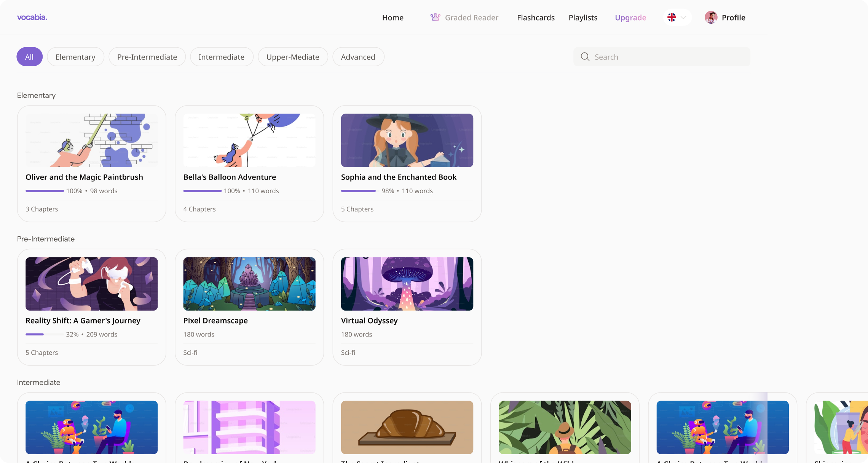Screen dimensions: 868x463
Task: Open the Flashcards page
Action: [536, 18]
